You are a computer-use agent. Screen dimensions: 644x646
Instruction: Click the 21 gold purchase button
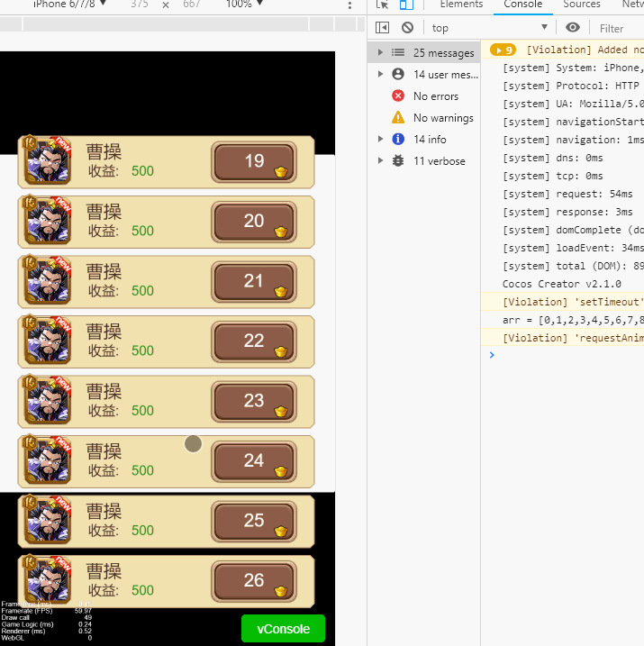coord(254,282)
